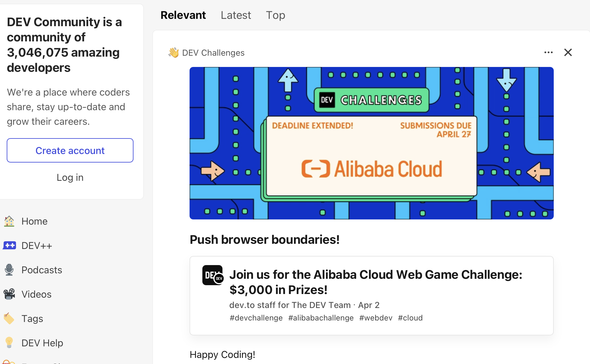The height and width of the screenshot is (364, 590).
Task: Click the 'Push browser boundaries!' heading
Action: click(265, 240)
